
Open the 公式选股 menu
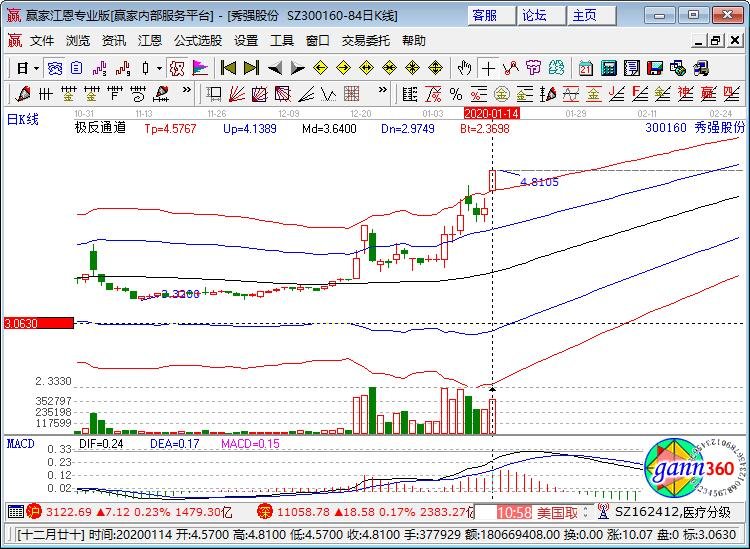[x=198, y=41]
